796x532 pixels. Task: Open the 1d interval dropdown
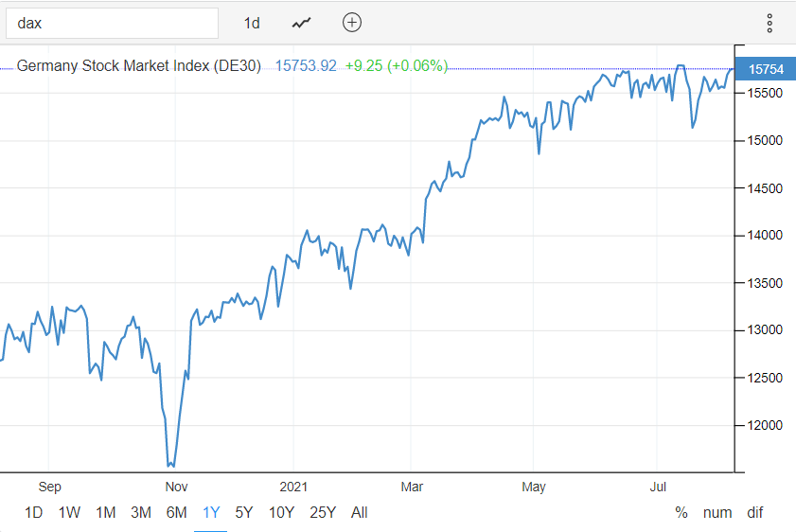click(x=252, y=23)
